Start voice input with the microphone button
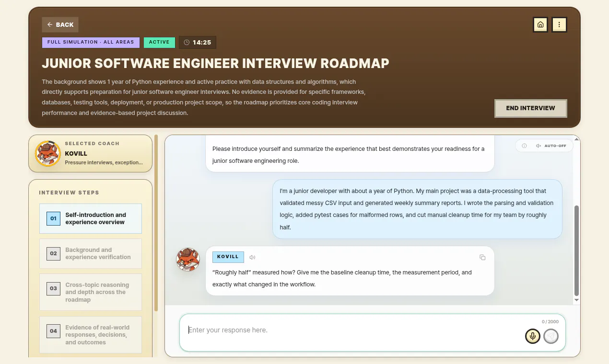This screenshot has width=609, height=364. pos(533,336)
